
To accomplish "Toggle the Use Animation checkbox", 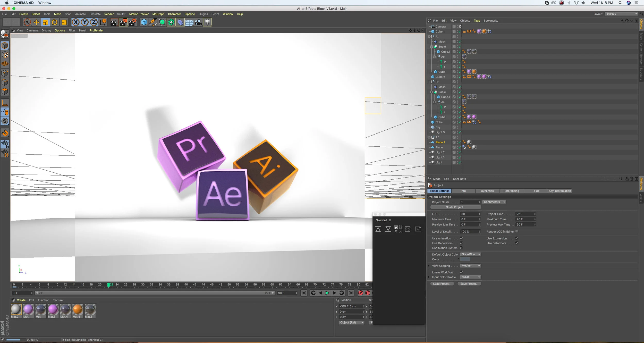I will click(x=461, y=238).
